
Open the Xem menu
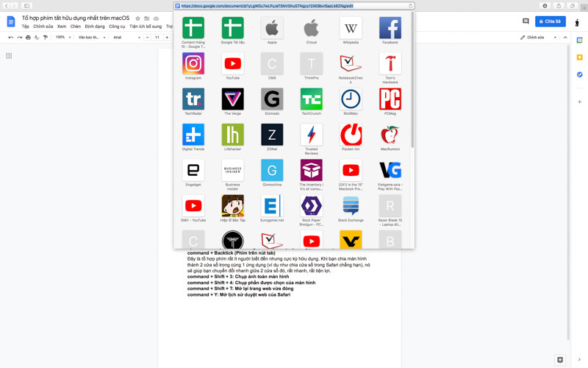tap(62, 26)
